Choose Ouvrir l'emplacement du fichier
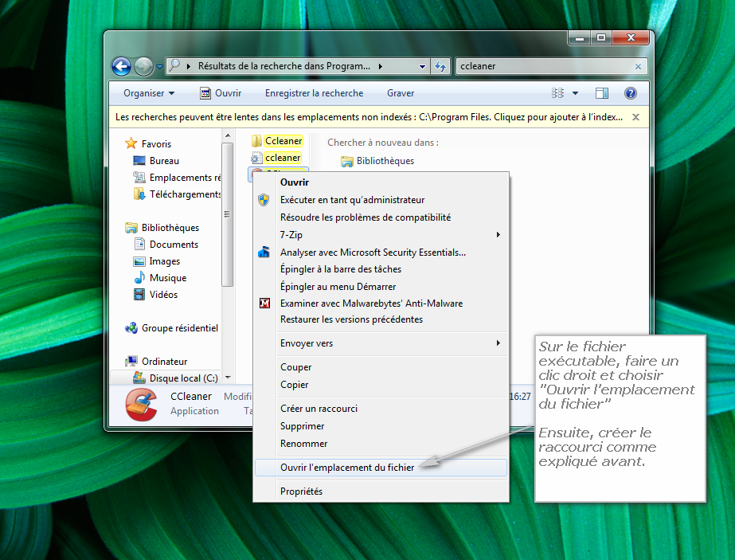 [381, 468]
